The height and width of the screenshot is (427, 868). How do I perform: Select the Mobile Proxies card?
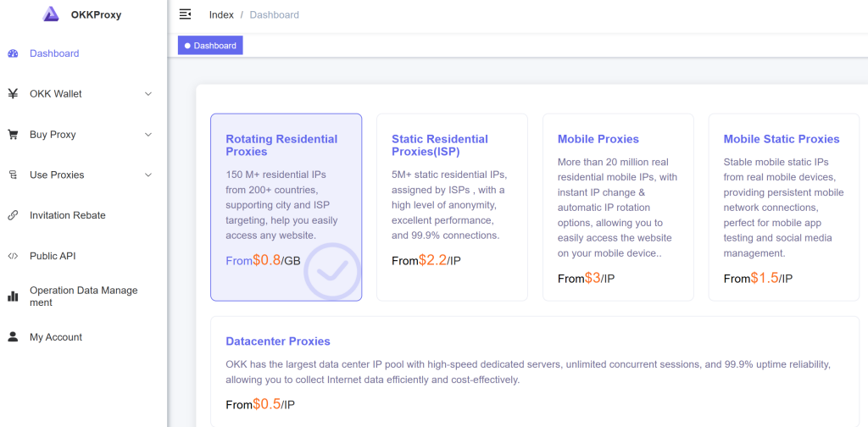coord(618,208)
